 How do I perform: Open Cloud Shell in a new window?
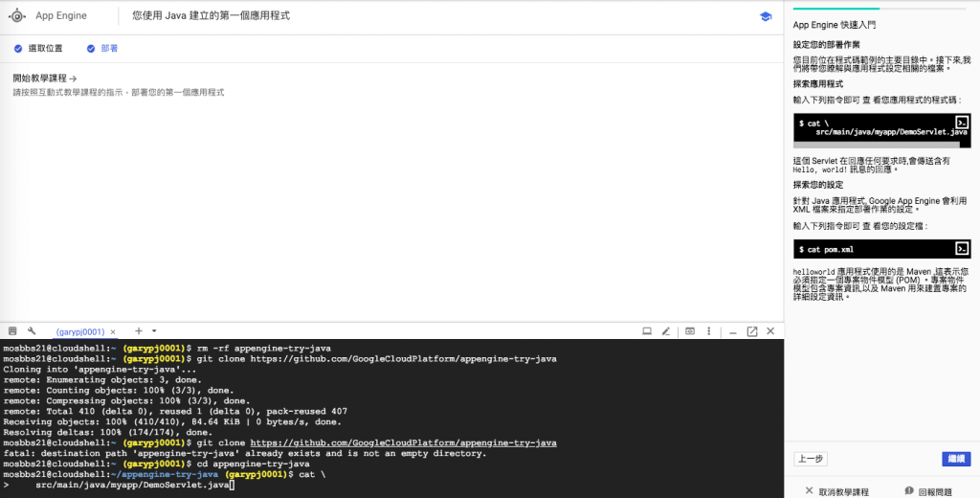coord(752,331)
